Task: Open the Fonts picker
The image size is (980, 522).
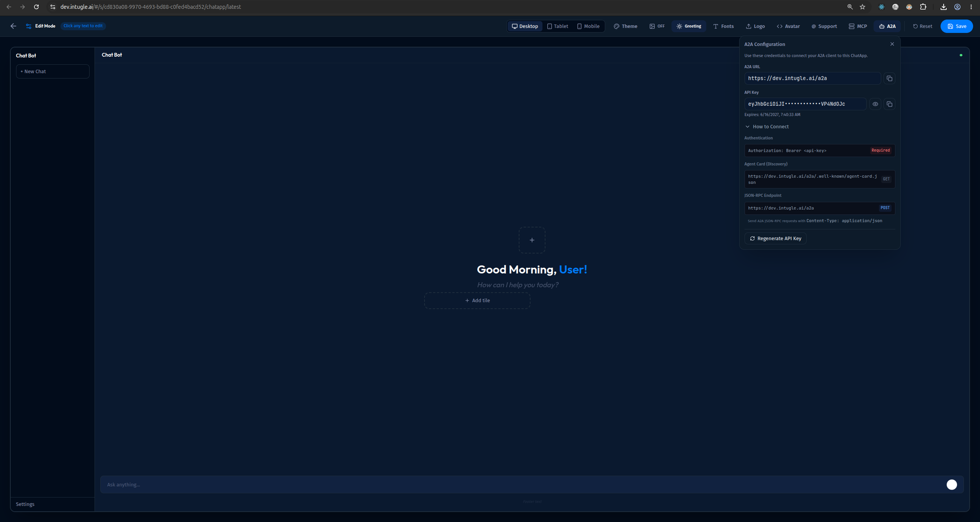Action: click(x=723, y=26)
